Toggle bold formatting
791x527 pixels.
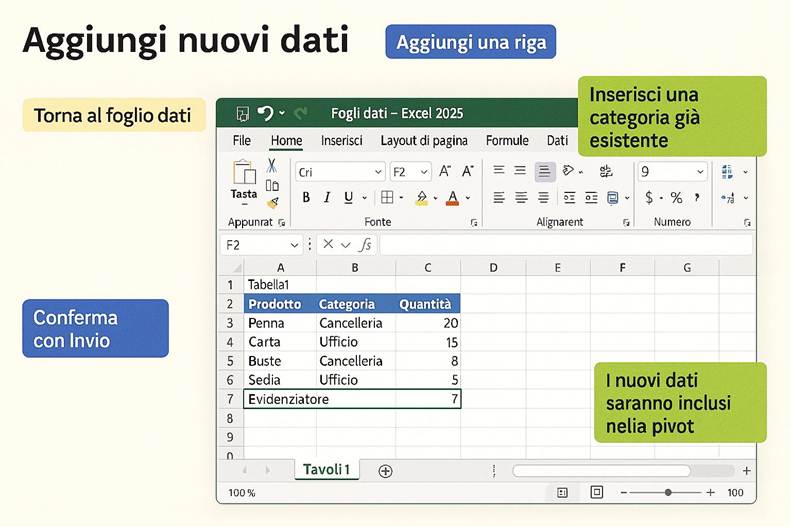[x=306, y=197]
